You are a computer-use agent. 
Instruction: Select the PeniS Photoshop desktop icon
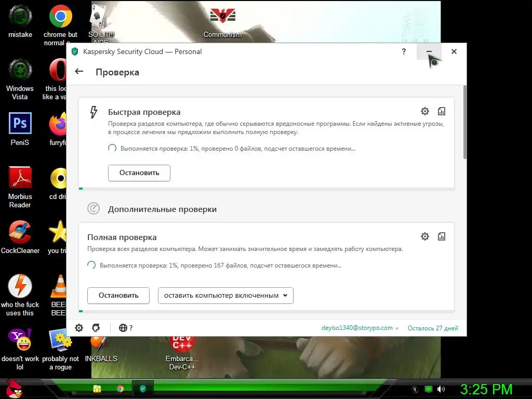coord(20,129)
